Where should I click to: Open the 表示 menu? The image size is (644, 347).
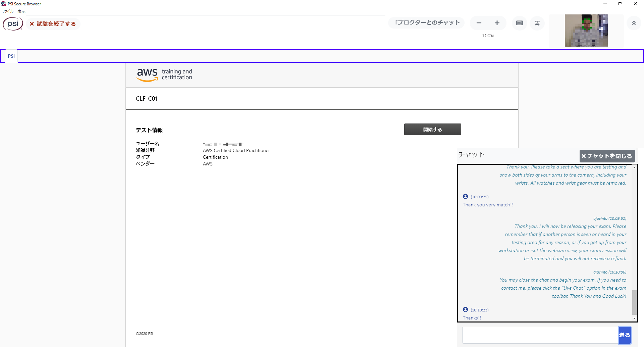[21, 11]
